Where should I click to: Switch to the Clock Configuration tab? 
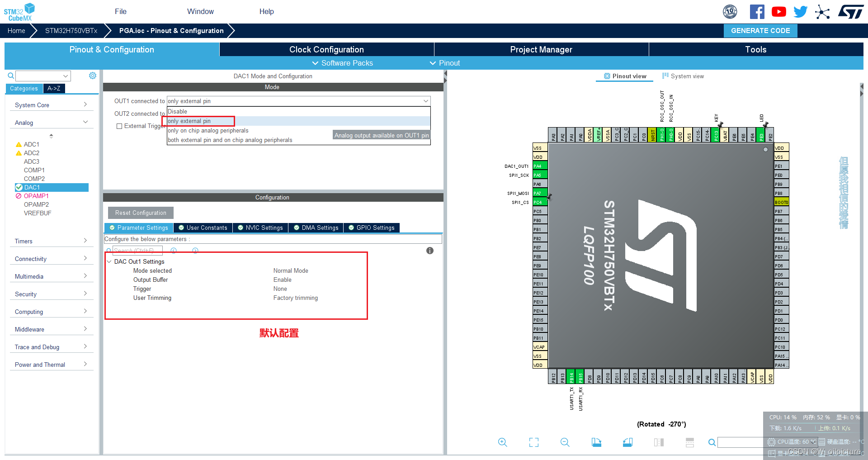tap(326, 49)
